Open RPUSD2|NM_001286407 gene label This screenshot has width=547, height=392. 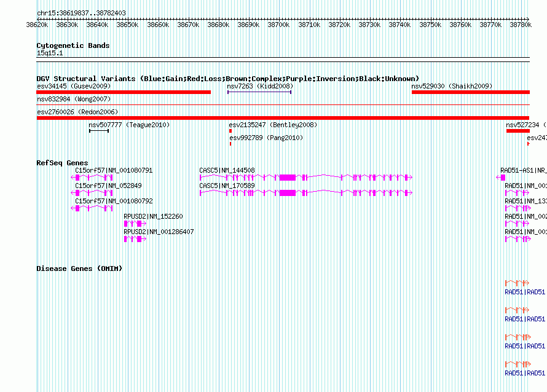click(x=159, y=232)
